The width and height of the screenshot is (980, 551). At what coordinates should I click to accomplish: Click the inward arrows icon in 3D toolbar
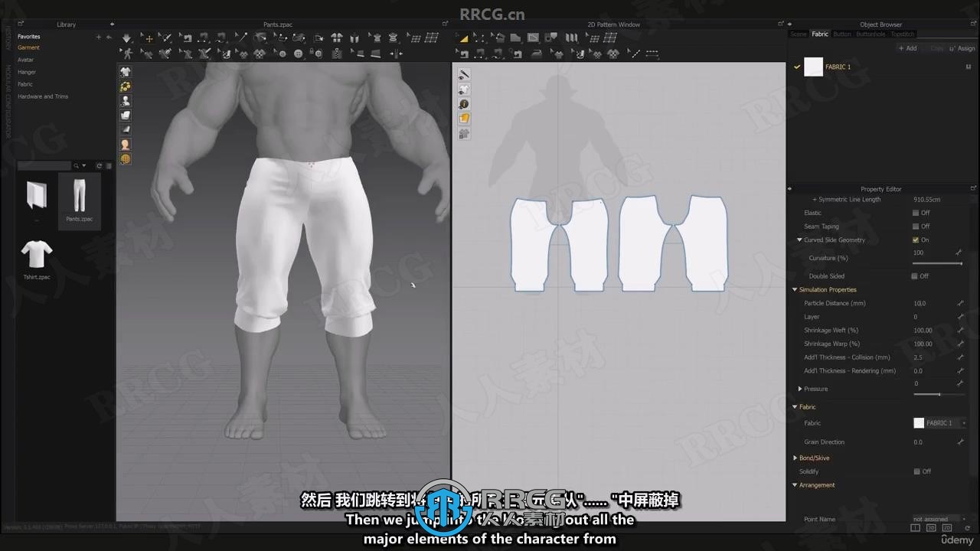click(397, 54)
